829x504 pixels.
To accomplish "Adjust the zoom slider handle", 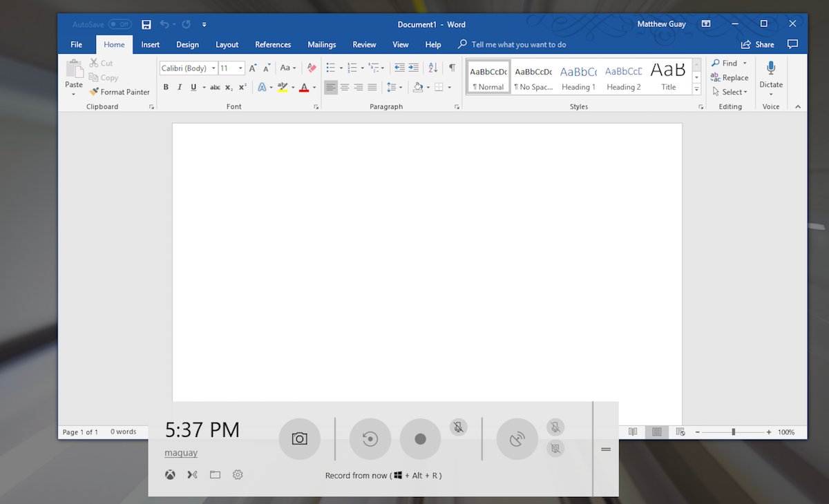I will tap(733, 432).
